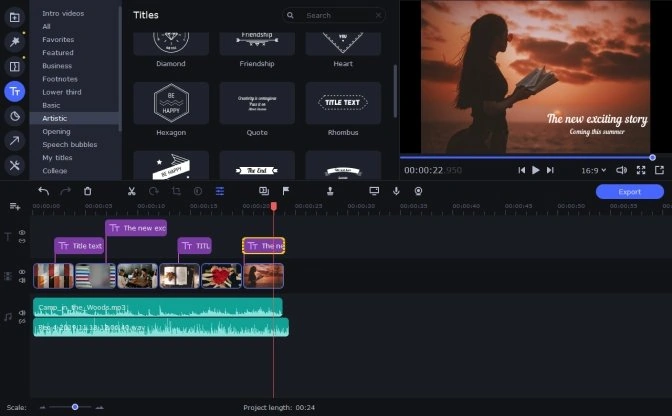672x416 pixels.
Task: Select the Hexagon title thumbnail
Action: [x=171, y=103]
